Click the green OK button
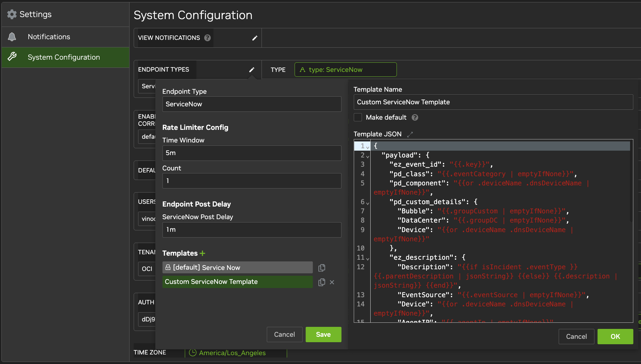The image size is (641, 364). click(615, 336)
